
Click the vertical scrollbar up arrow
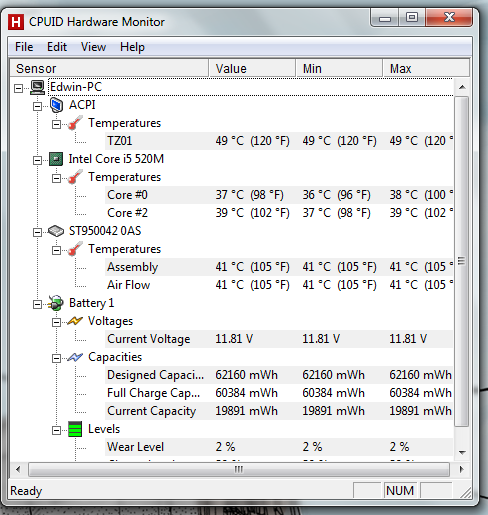(462, 87)
